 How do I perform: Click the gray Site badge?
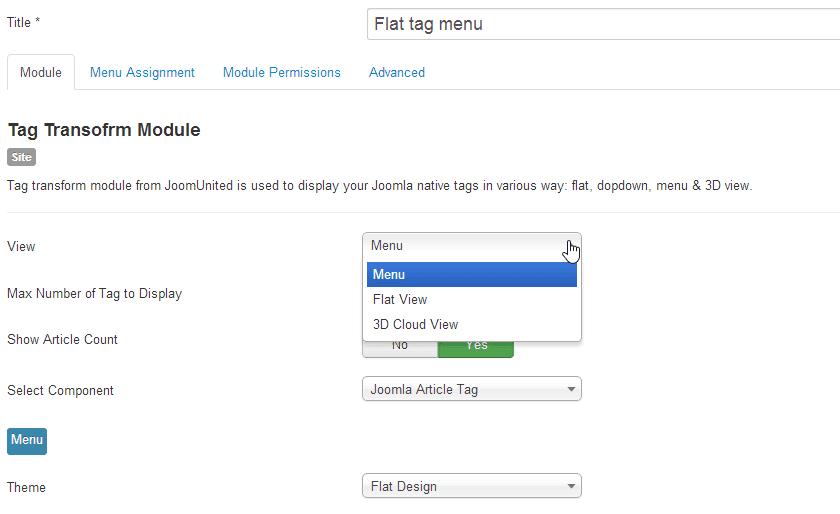click(21, 157)
